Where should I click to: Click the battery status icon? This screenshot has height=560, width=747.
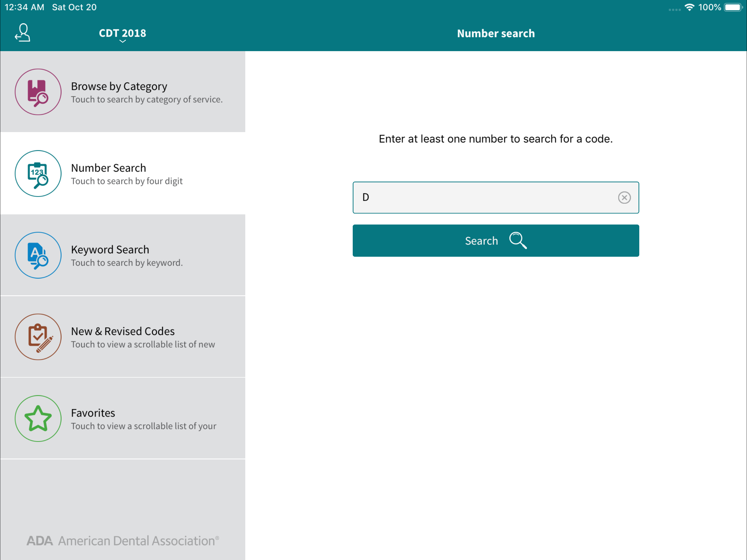(733, 7)
